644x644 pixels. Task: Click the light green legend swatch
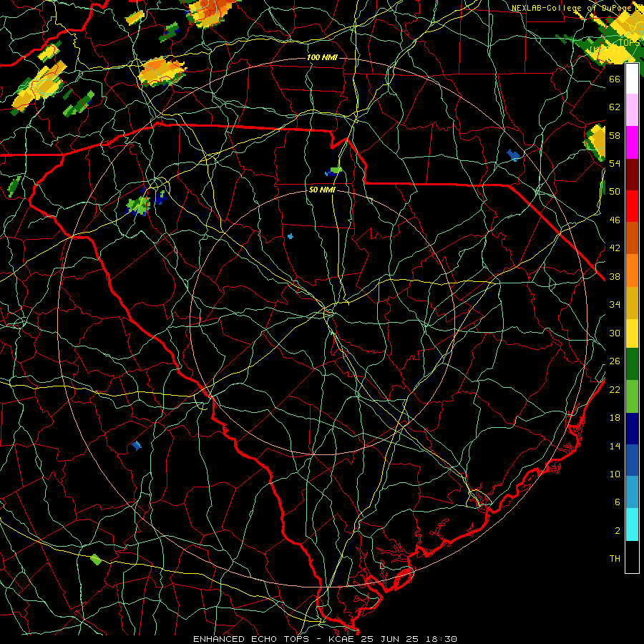point(632,396)
